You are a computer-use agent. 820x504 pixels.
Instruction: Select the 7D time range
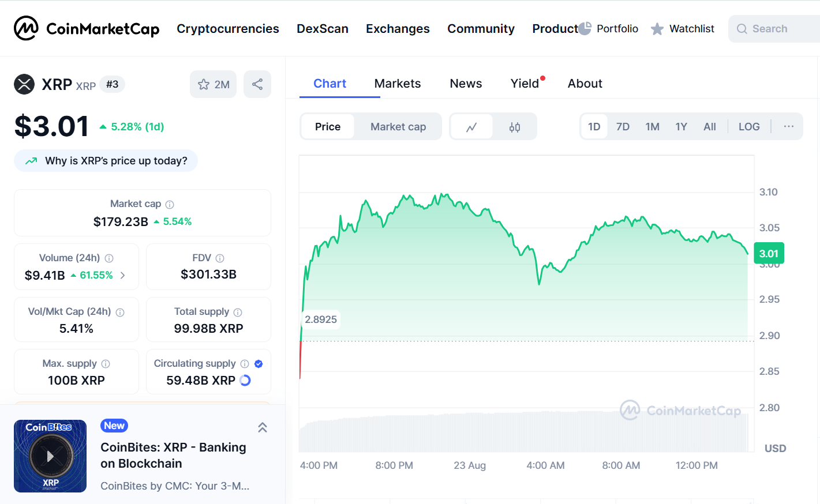[623, 127]
